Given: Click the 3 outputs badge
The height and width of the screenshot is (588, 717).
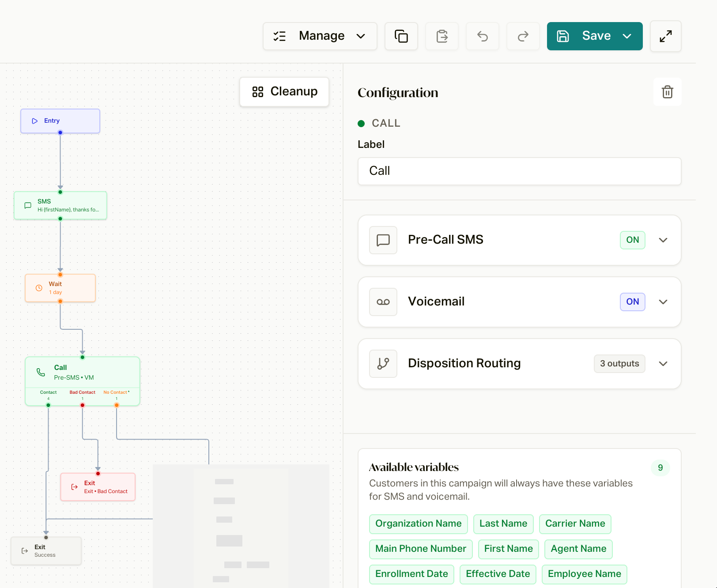Looking at the screenshot, I should 619,364.
